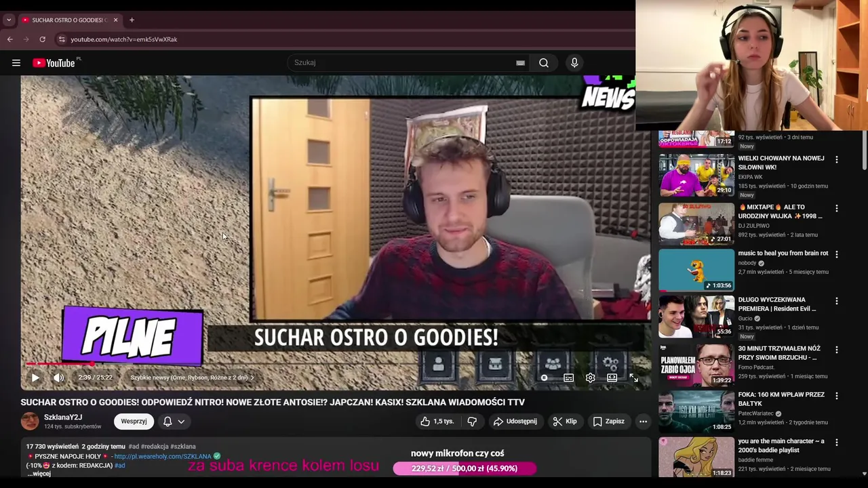
Task: Click the address bar URL
Action: point(124,39)
